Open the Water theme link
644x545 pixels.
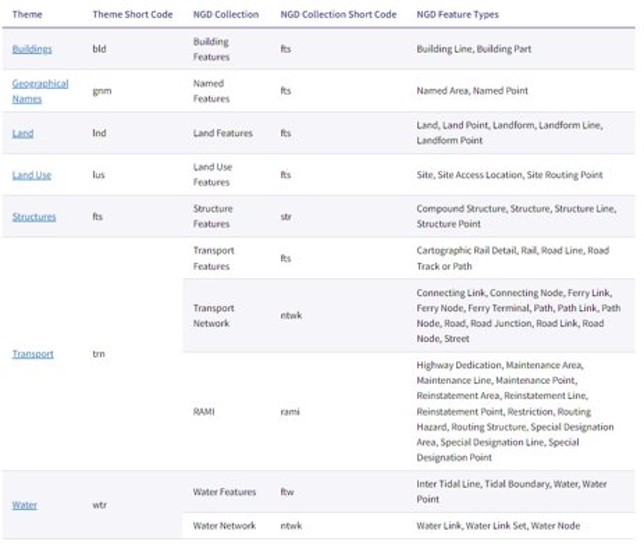(24, 505)
